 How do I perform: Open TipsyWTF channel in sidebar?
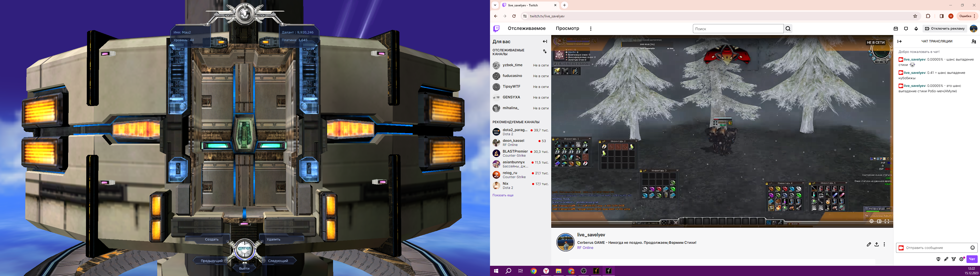(520, 87)
